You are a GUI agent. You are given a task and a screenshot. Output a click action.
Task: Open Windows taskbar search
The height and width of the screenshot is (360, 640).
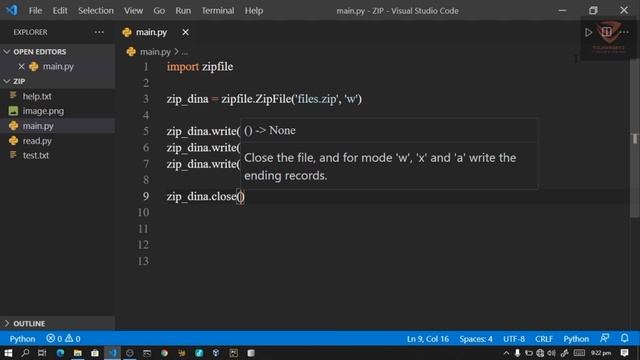click(25, 353)
